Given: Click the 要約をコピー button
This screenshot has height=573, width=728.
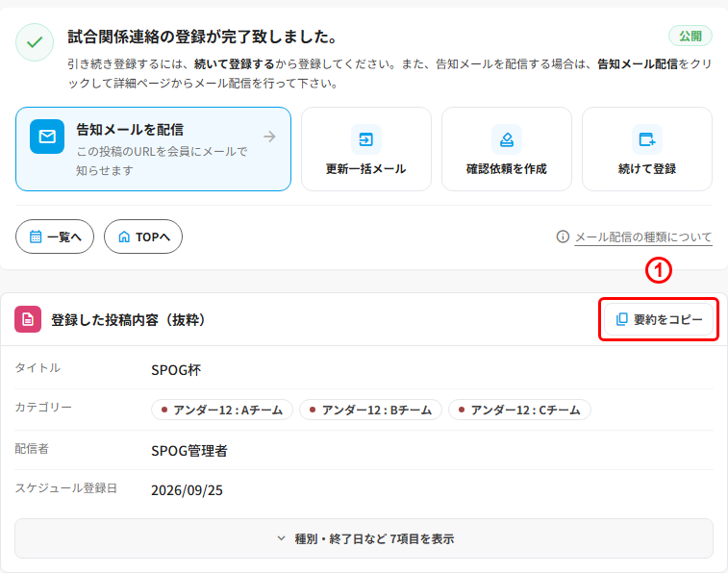Looking at the screenshot, I should 659,319.
